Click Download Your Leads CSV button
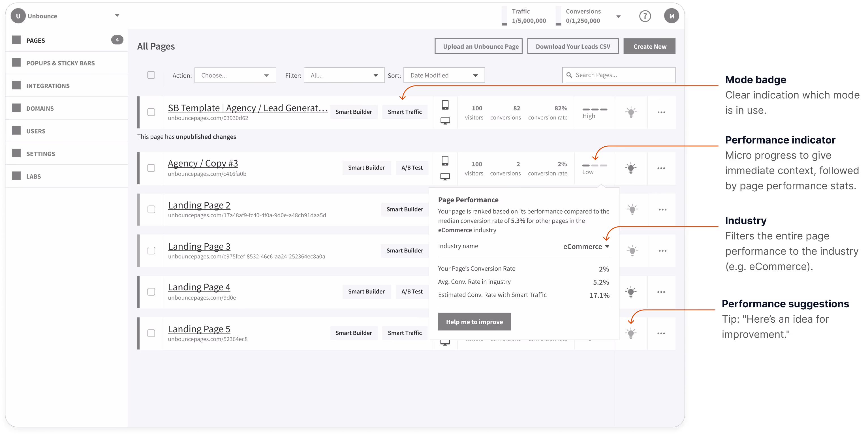Viewport: 868px width, 435px height. [573, 46]
